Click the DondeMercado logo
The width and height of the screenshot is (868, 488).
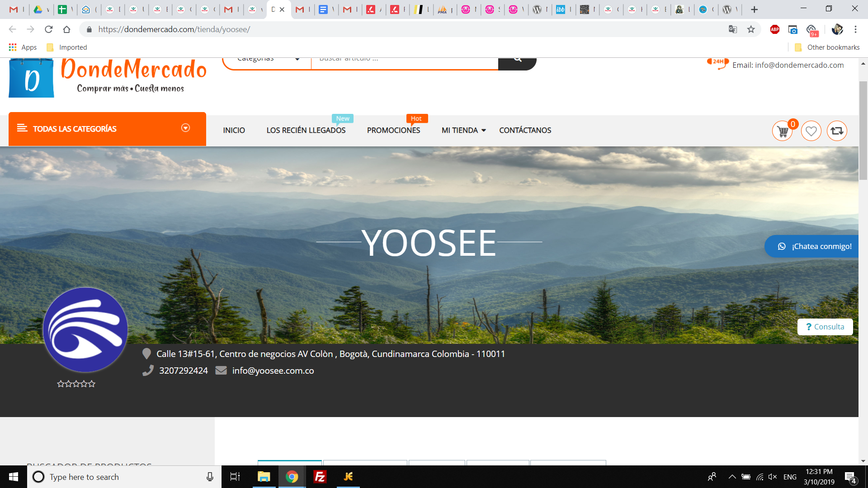(x=108, y=78)
